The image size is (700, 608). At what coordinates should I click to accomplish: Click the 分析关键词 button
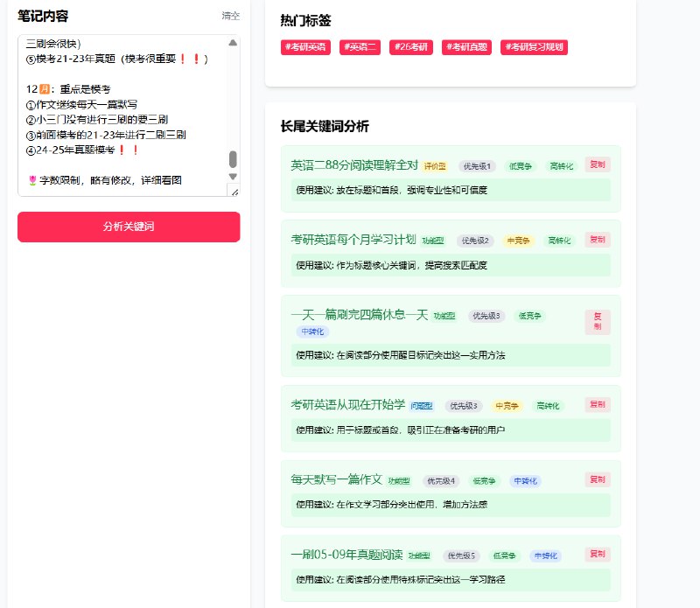point(129,227)
